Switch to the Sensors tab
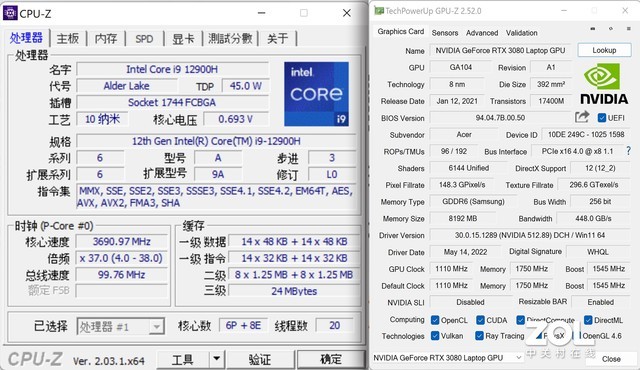This screenshot has height=370, width=640. (x=445, y=33)
